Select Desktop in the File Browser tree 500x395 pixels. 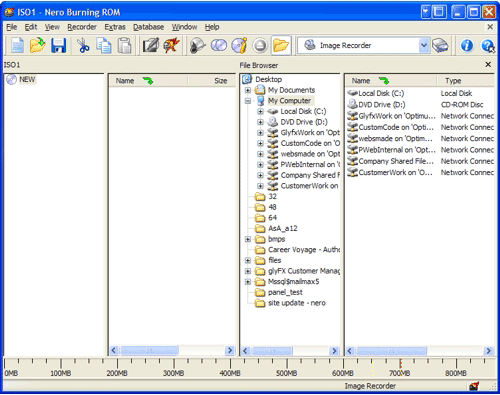(268, 79)
